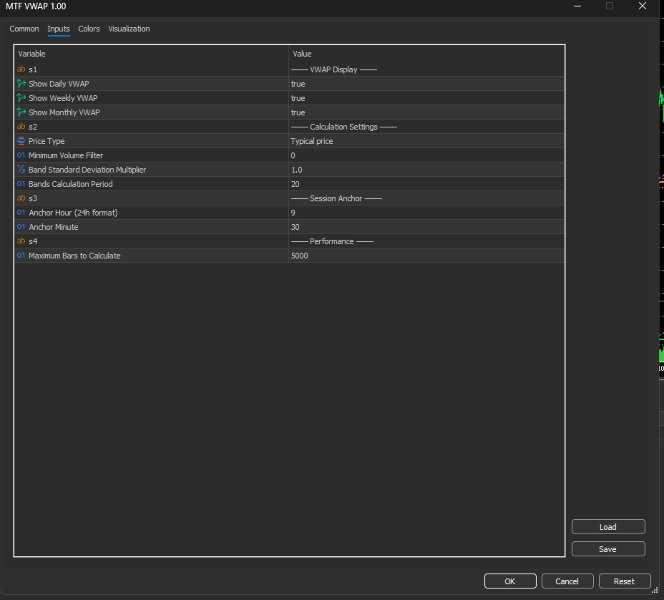Select the Minimum Volume Filter variable name
664x600 pixels.
pos(66,155)
